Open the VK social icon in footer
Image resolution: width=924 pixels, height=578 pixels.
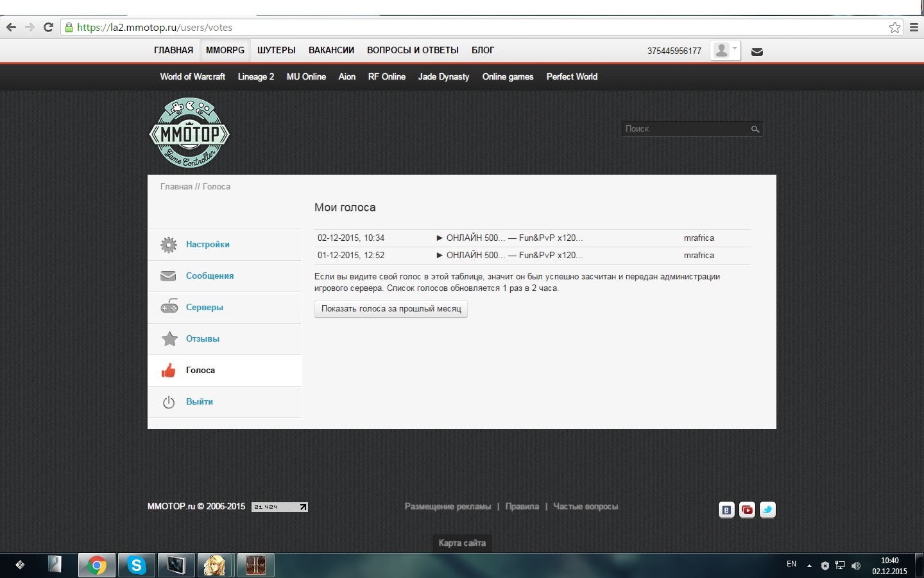pos(726,510)
